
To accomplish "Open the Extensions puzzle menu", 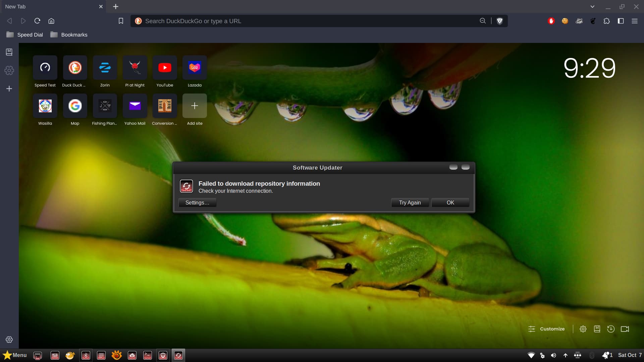I will pos(606,21).
